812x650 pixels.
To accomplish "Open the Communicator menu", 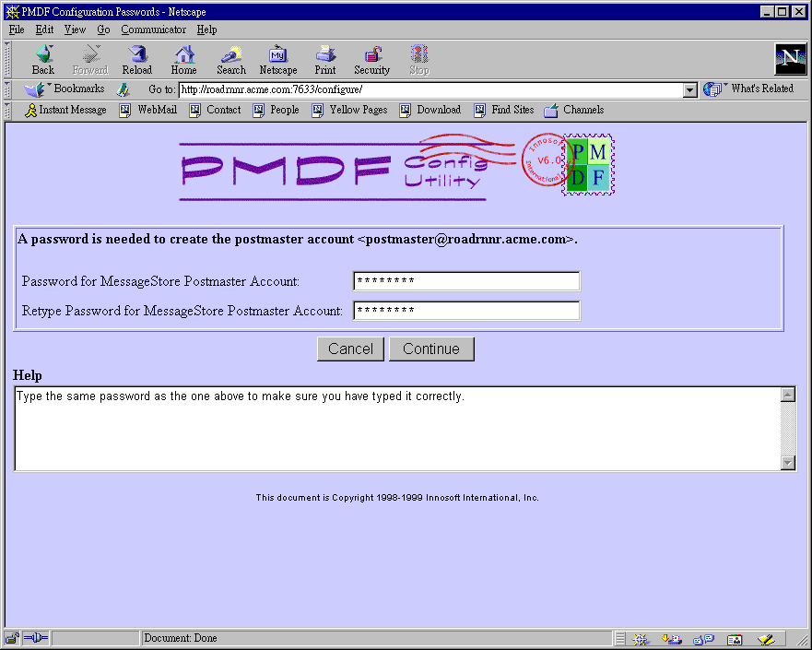I will point(153,30).
